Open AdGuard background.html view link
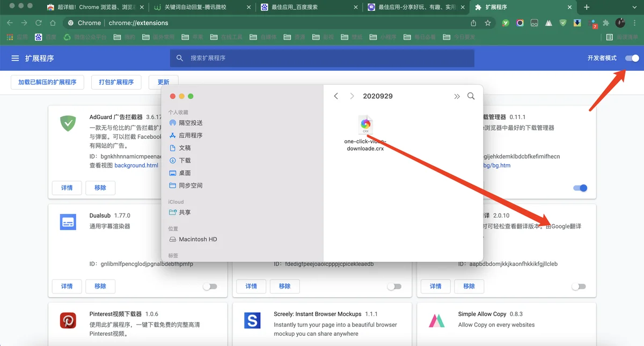 coord(136,166)
